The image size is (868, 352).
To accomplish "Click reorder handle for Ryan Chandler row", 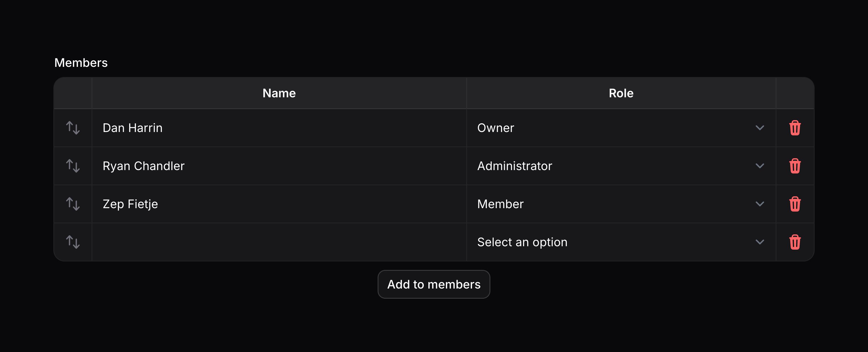I will [73, 166].
